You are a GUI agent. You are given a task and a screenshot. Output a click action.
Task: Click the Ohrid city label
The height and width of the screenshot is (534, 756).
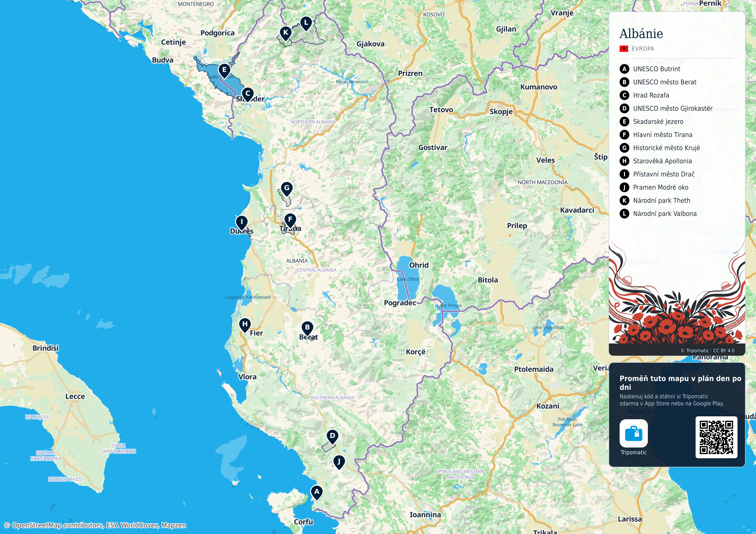tap(419, 265)
